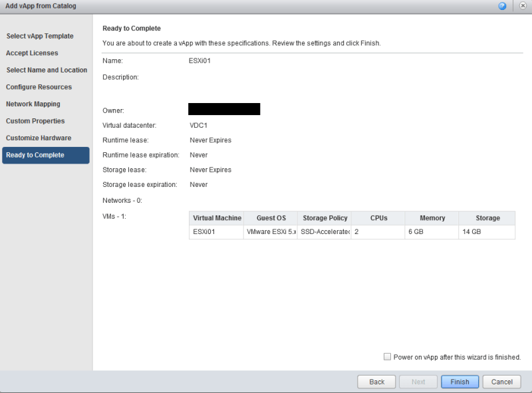Viewport: 532px width, 393px height.
Task: Click the help question mark icon
Action: click(x=502, y=6)
